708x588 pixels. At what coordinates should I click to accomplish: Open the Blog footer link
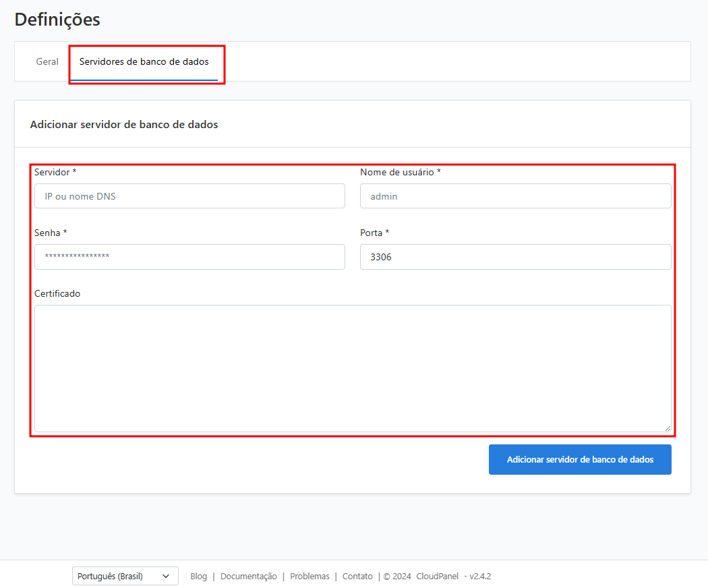(198, 576)
